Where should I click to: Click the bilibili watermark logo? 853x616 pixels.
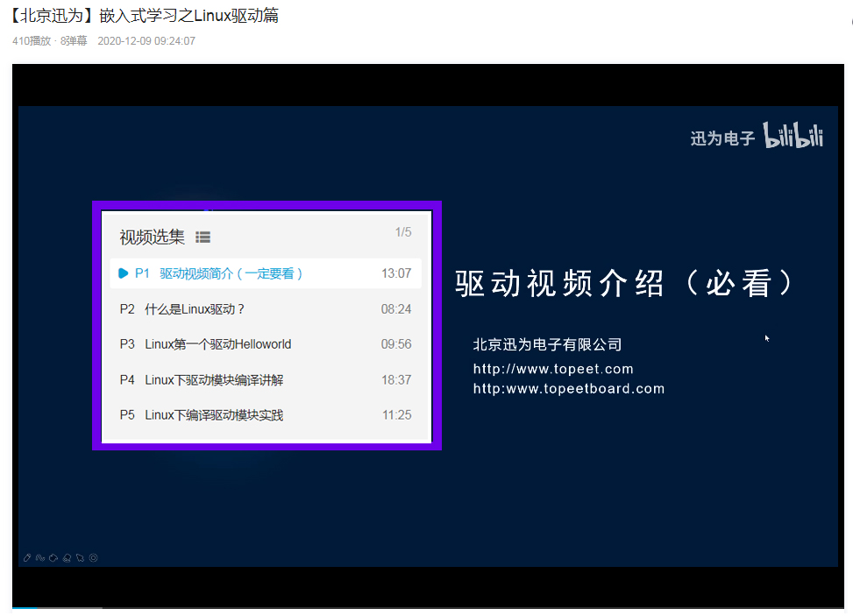(793, 138)
